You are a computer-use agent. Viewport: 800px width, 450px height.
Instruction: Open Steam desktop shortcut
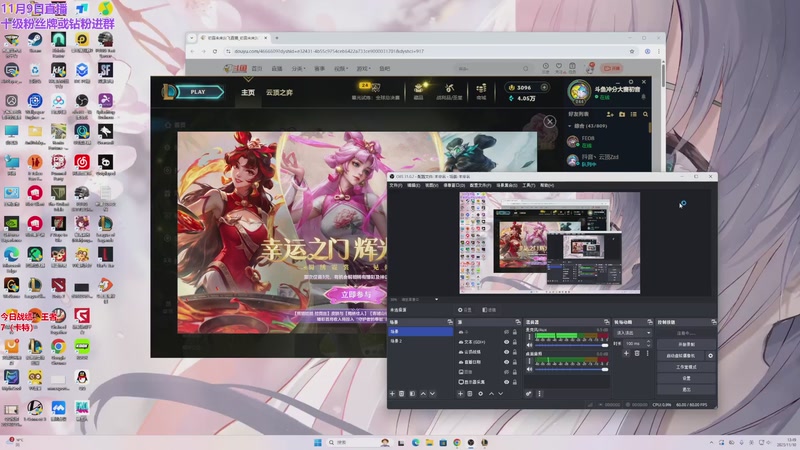click(35, 42)
